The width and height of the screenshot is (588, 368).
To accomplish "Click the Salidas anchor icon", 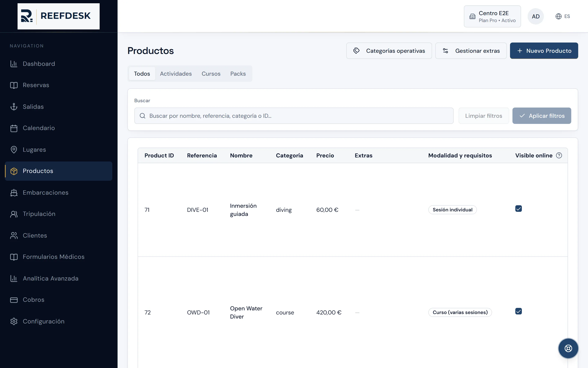I will tap(14, 107).
